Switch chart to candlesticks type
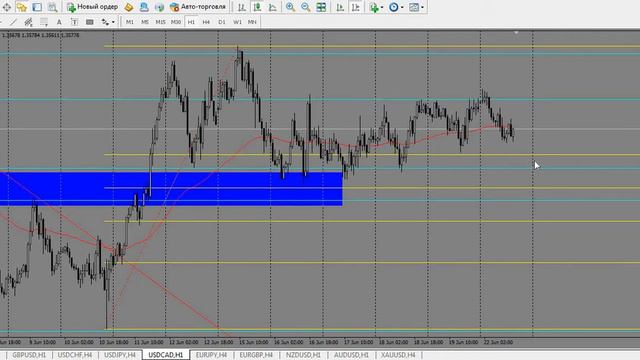The width and height of the screenshot is (640, 360). [x=257, y=7]
